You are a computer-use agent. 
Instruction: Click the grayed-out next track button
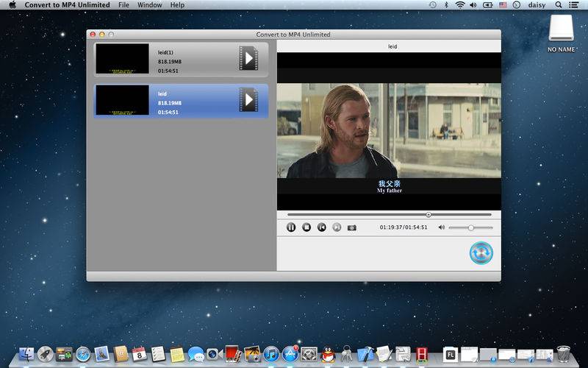[337, 227]
